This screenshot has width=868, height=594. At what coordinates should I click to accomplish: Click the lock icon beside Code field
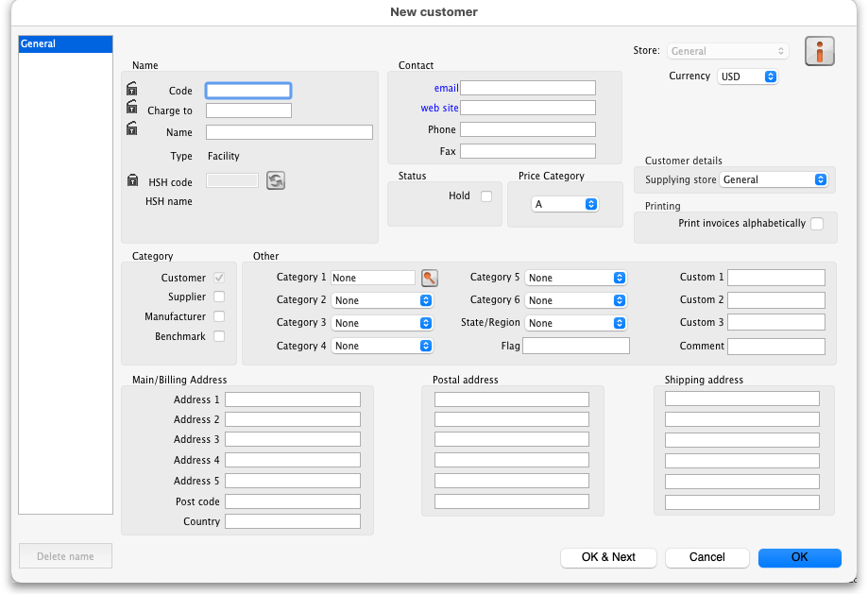[132, 89]
